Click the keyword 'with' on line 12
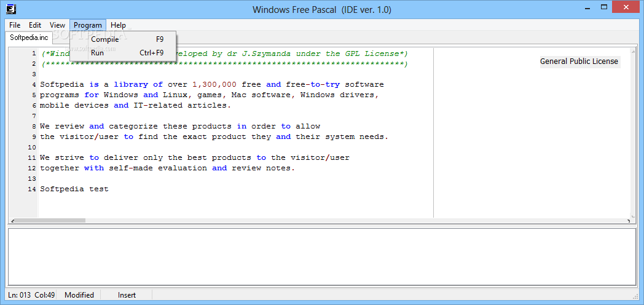Image resolution: width=644 pixels, height=305 pixels. pyautogui.click(x=94, y=168)
